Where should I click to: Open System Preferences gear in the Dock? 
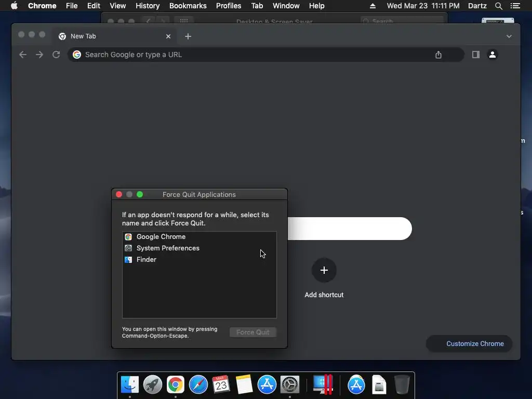click(290, 384)
